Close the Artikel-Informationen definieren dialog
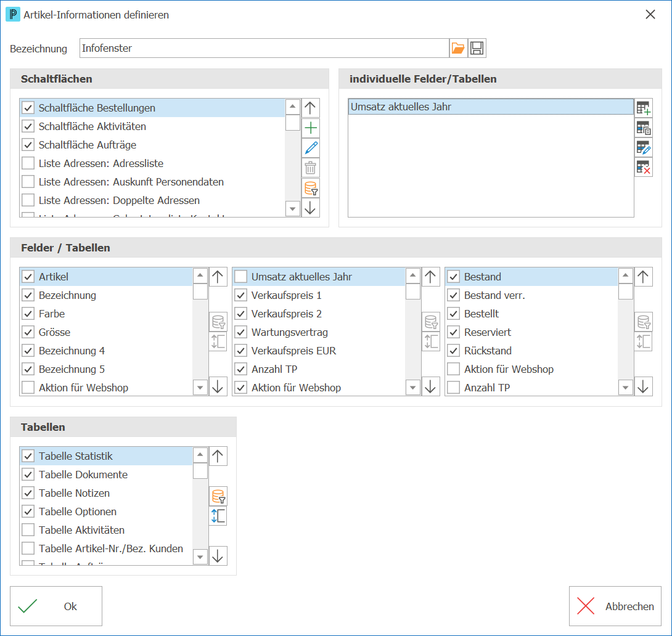This screenshot has height=636, width=672. pyautogui.click(x=650, y=15)
